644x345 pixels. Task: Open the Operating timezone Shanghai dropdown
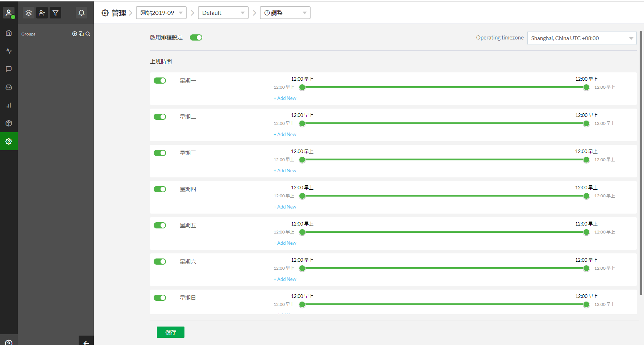click(581, 38)
